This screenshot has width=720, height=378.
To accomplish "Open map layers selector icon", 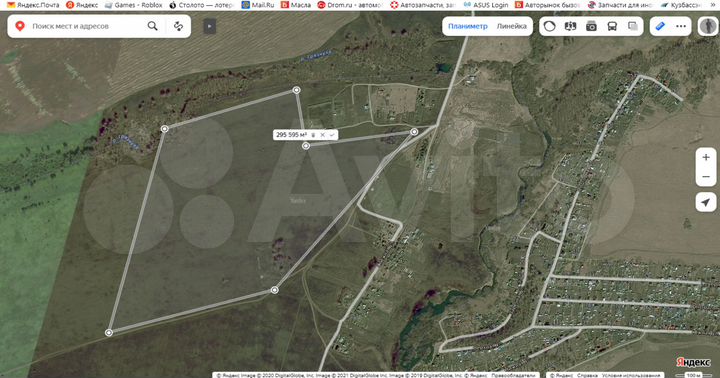I will click(x=633, y=26).
